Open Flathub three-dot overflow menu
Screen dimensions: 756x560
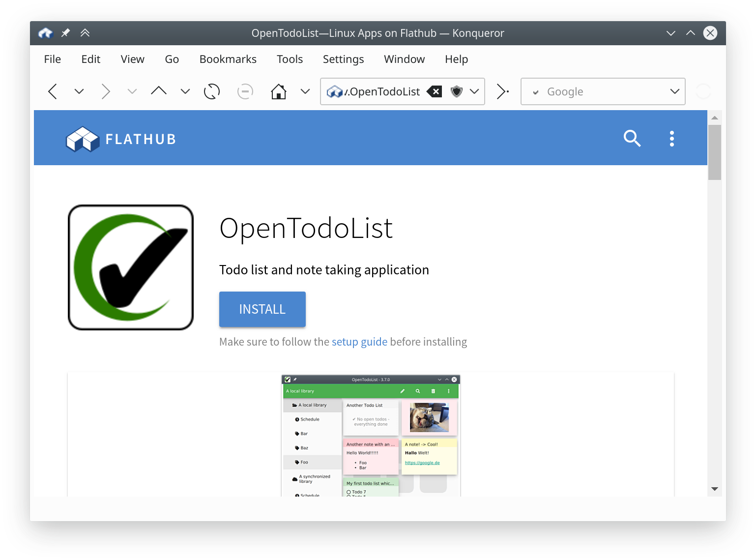pos(672,139)
